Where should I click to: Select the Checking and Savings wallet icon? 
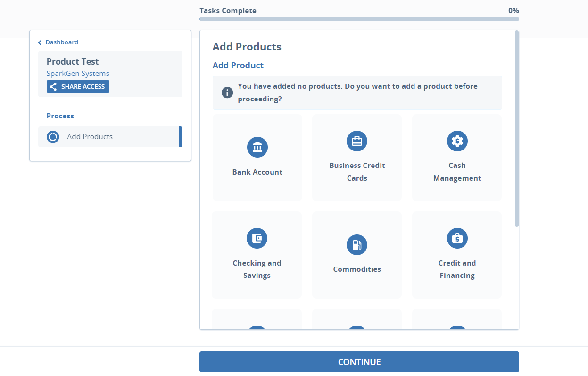point(257,238)
